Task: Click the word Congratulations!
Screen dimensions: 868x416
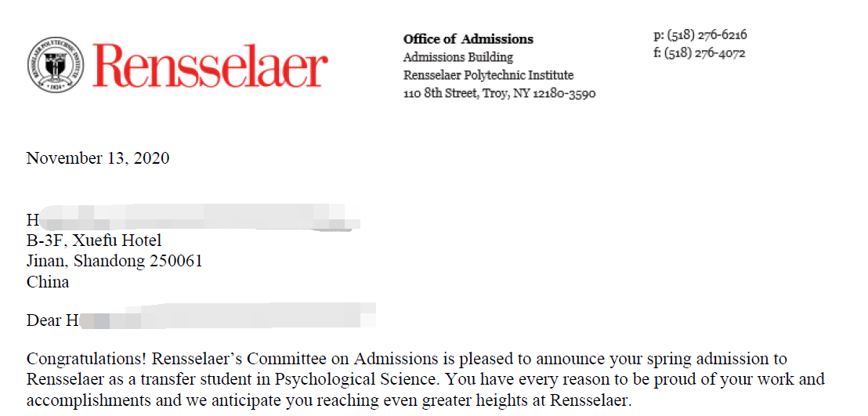Action: tap(87, 360)
